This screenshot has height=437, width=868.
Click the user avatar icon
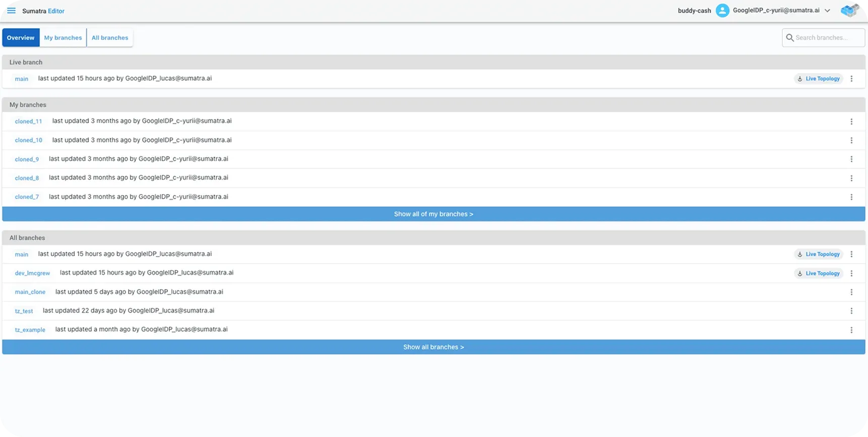722,11
